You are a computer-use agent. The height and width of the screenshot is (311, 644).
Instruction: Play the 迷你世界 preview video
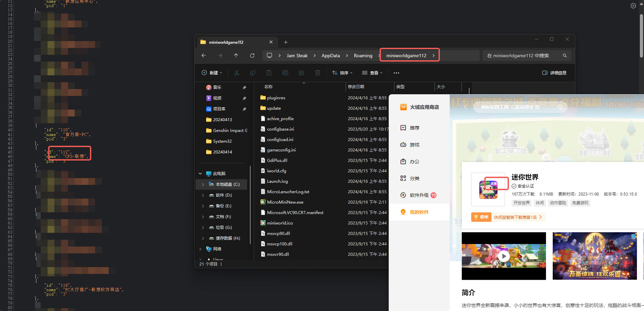504,256
